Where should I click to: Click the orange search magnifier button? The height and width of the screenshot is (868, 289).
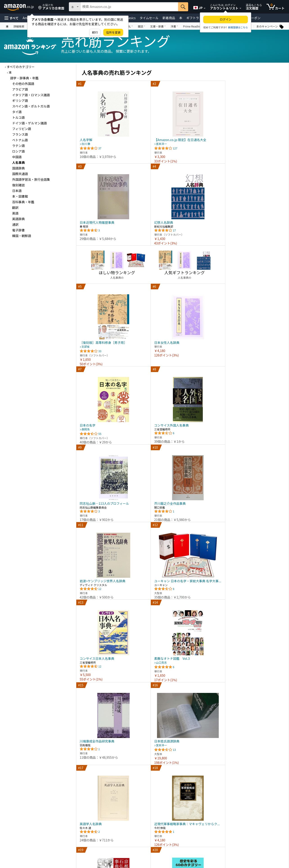tap(183, 7)
